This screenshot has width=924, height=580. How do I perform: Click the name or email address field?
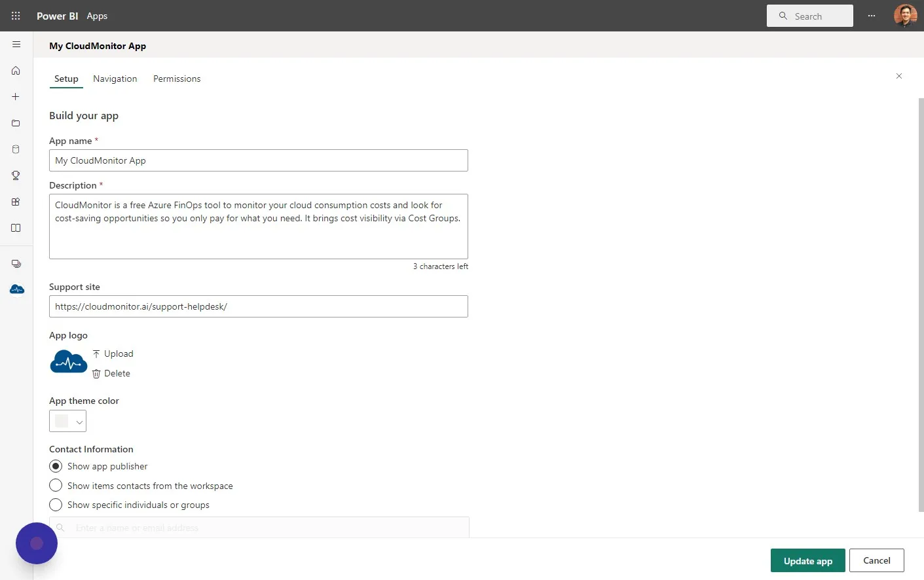coord(259,527)
